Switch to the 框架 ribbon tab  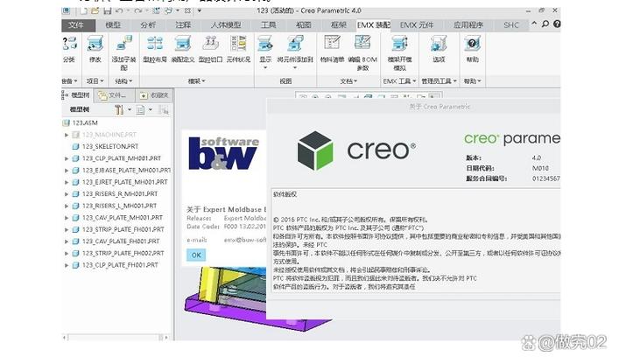[x=338, y=25]
